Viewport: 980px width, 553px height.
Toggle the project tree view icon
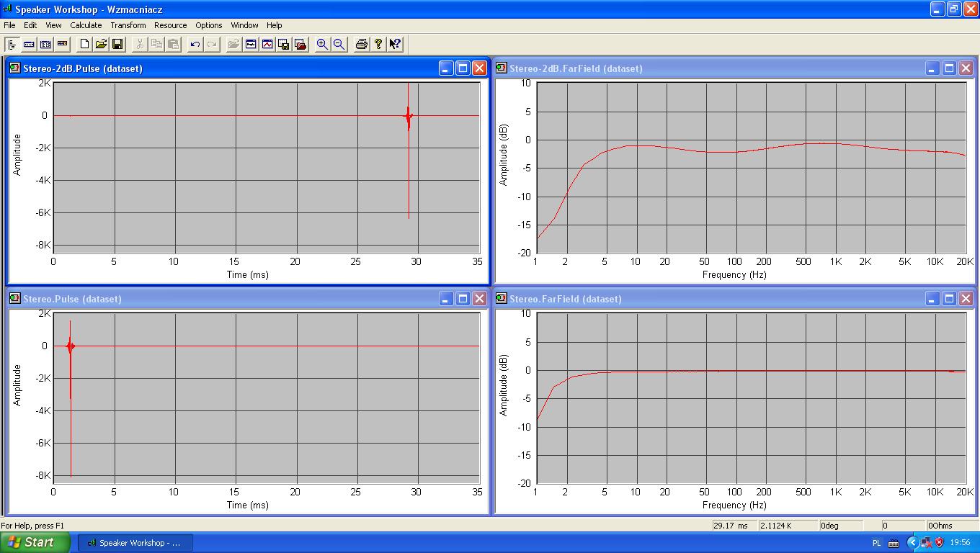click(12, 44)
